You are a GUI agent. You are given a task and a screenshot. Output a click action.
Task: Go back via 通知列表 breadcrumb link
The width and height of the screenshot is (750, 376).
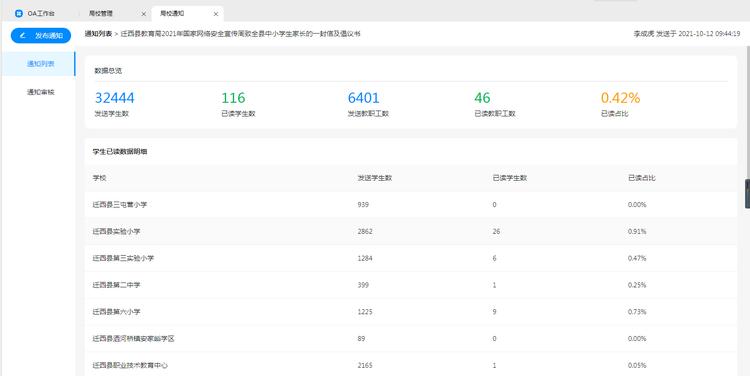tap(99, 34)
